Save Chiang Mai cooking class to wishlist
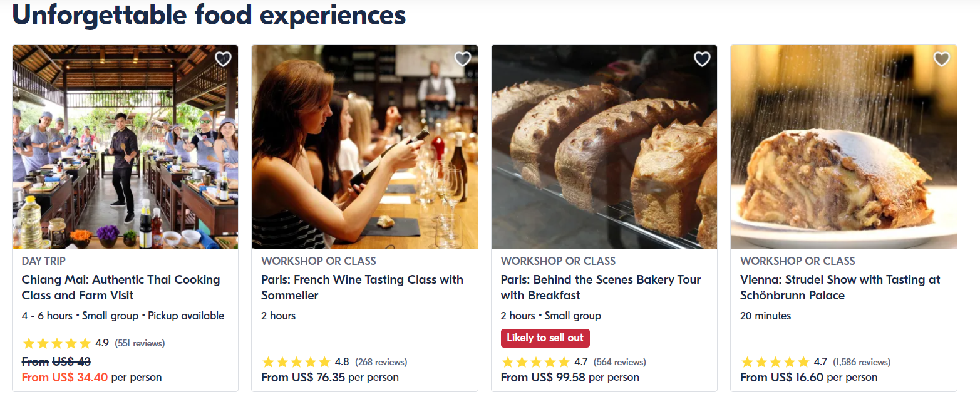The height and width of the screenshot is (399, 980). pyautogui.click(x=223, y=59)
